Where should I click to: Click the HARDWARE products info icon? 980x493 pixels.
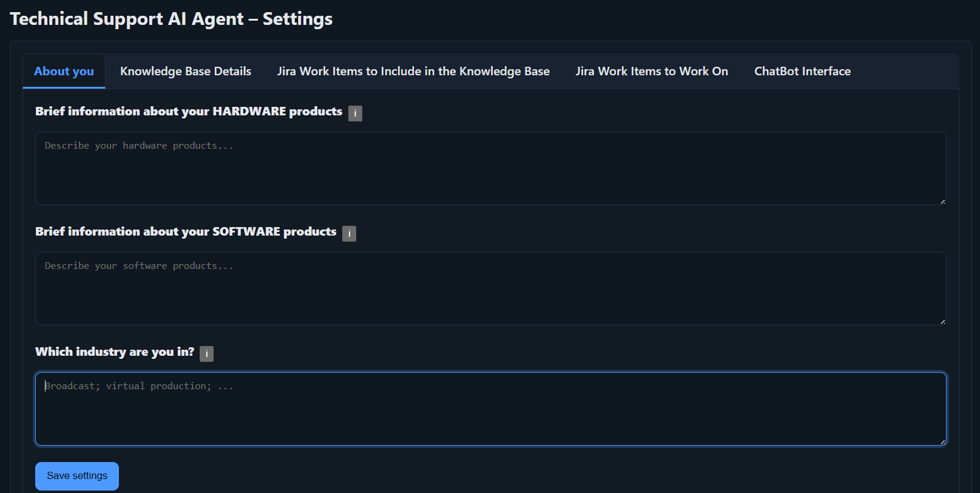(355, 114)
